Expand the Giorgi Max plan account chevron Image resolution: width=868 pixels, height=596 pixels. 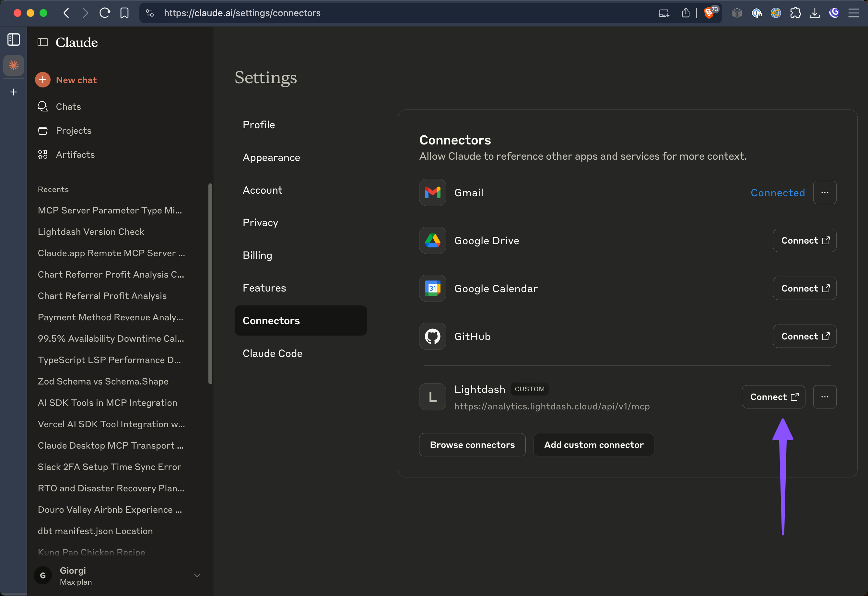197,576
